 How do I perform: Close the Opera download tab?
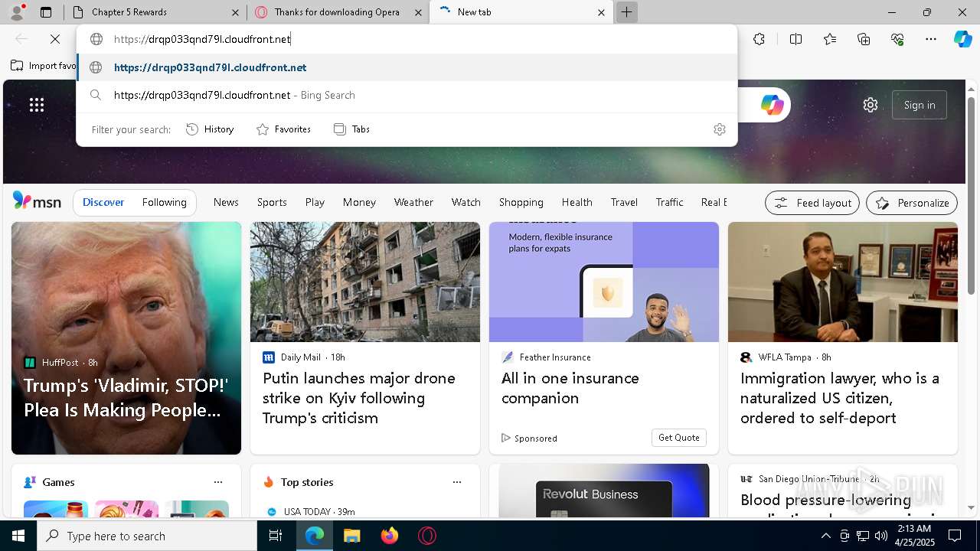pos(418,12)
